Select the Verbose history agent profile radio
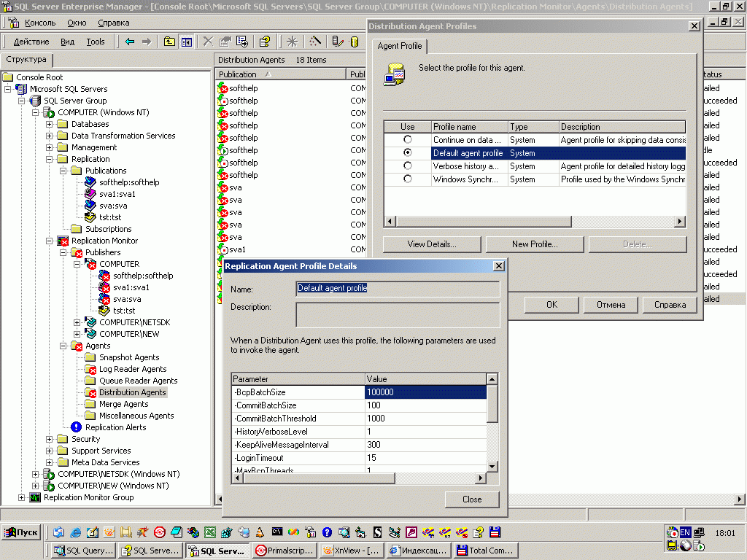 [x=407, y=166]
